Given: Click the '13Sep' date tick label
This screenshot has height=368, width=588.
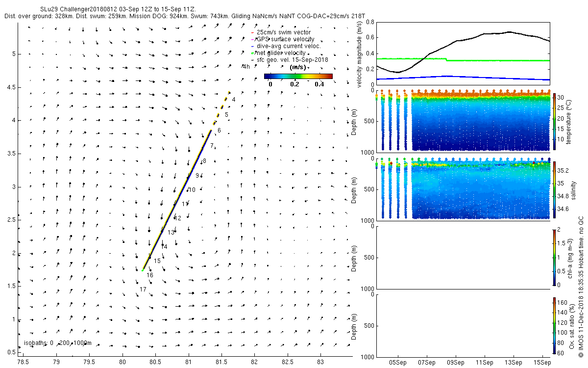Looking at the screenshot, I should [514, 363].
